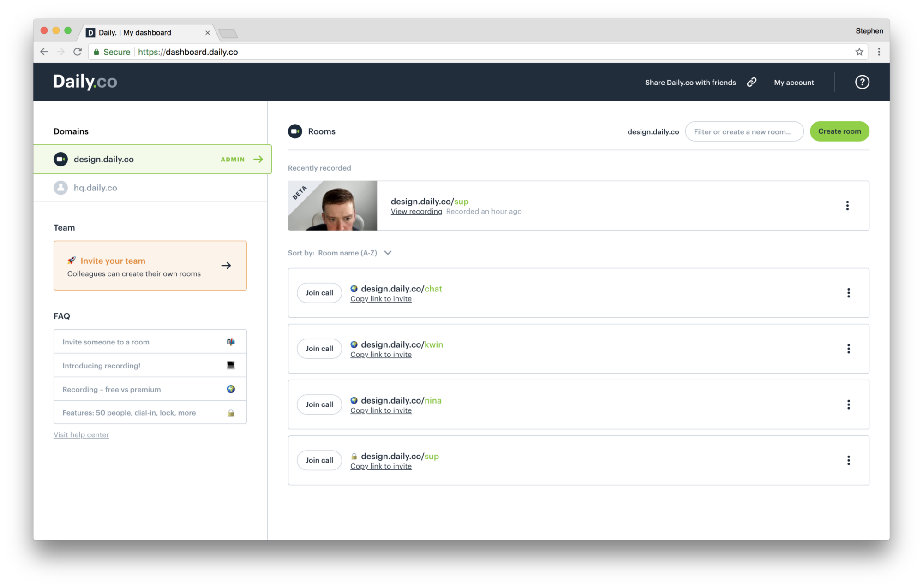Click arrow on Invite your team card

226,266
